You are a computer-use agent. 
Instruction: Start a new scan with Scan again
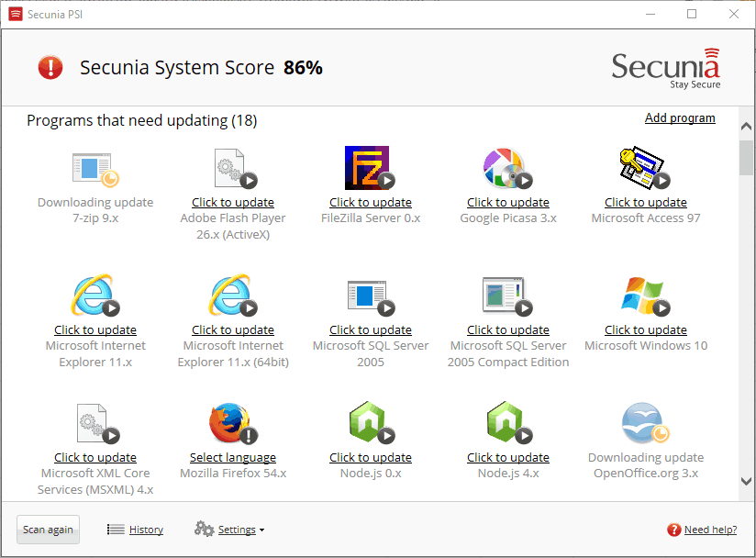pyautogui.click(x=48, y=530)
